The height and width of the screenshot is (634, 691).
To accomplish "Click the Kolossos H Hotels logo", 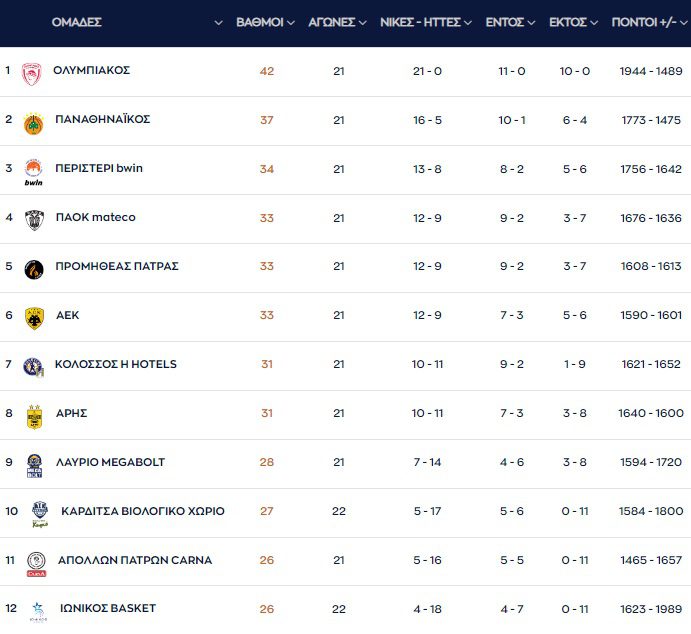I will point(33,366).
